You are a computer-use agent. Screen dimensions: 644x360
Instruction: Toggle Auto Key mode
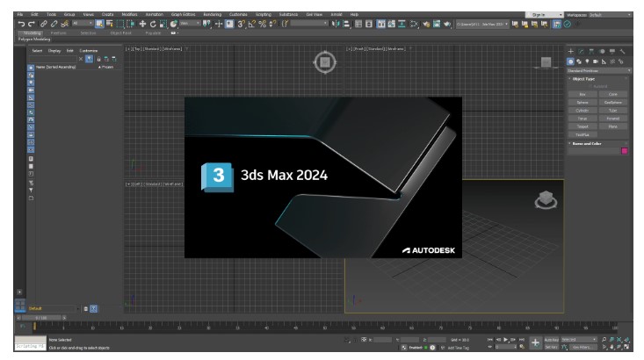551,340
